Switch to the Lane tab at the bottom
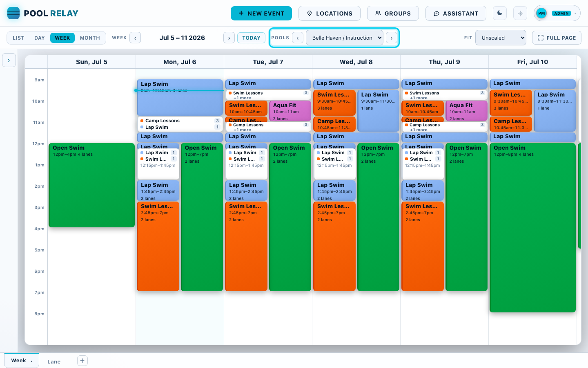Image resolution: width=588 pixels, height=368 pixels. 54,361
